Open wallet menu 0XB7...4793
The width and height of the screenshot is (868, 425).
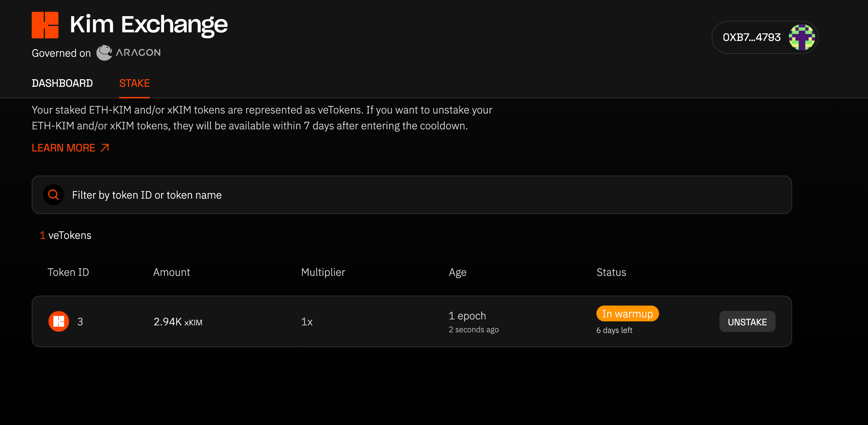(765, 37)
